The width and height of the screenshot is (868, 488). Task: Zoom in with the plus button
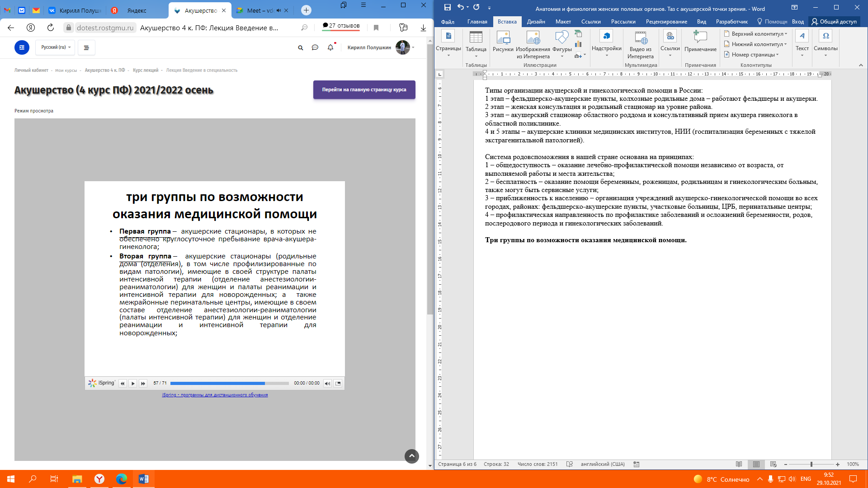click(x=837, y=465)
